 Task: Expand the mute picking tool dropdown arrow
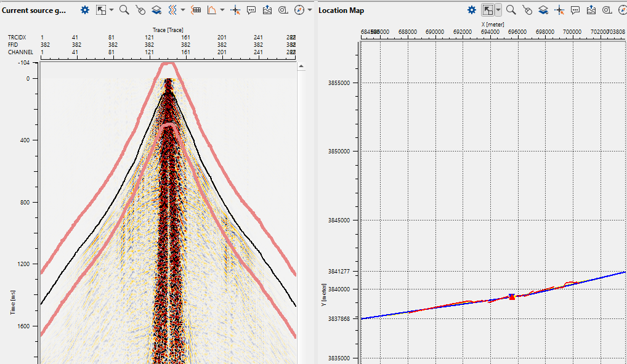(222, 10)
